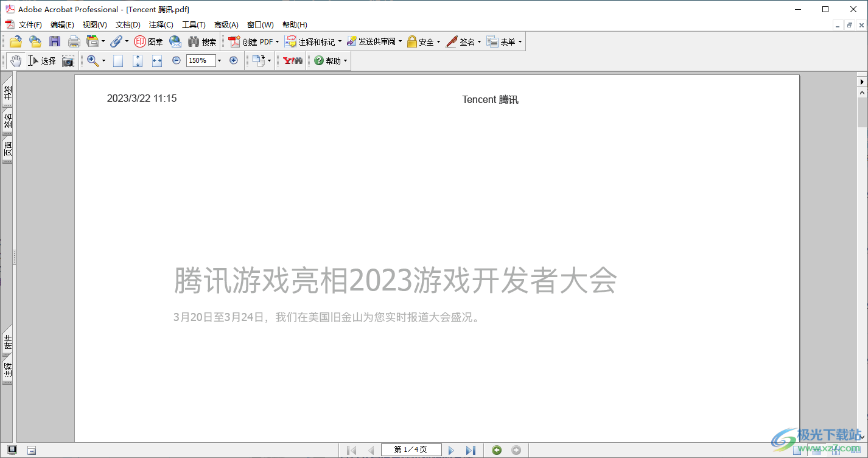The width and height of the screenshot is (868, 458).
Task: Expand the 表单 dropdown arrow
Action: 520,42
